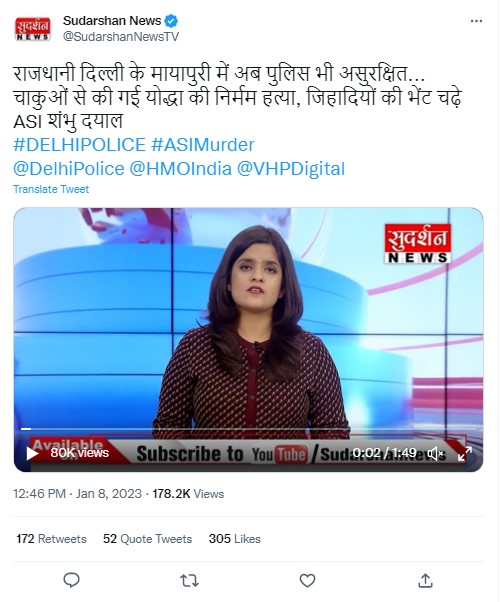
Task: Expand video to fullscreen
Action: coord(465,453)
